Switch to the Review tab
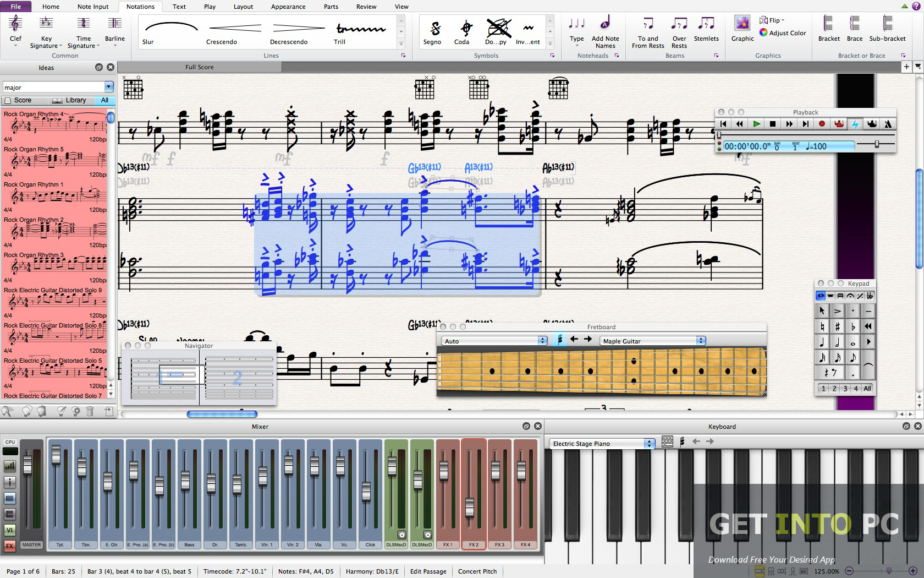The width and height of the screenshot is (924, 578). (366, 7)
